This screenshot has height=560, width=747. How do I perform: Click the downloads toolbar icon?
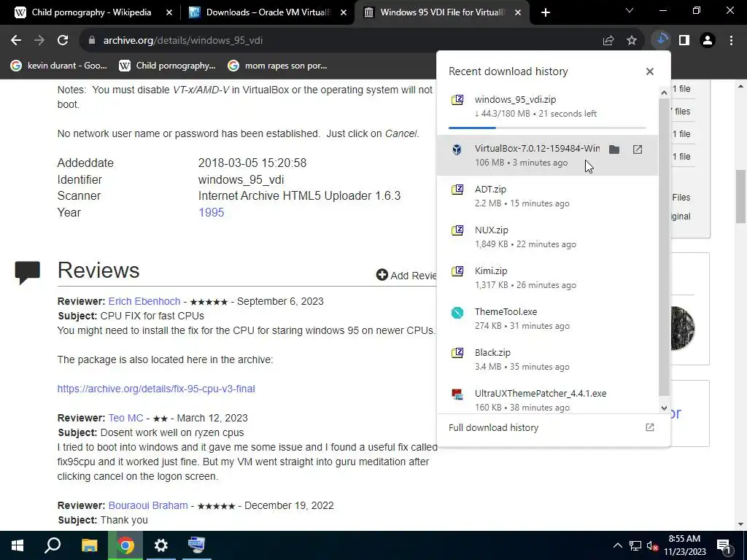(x=661, y=40)
